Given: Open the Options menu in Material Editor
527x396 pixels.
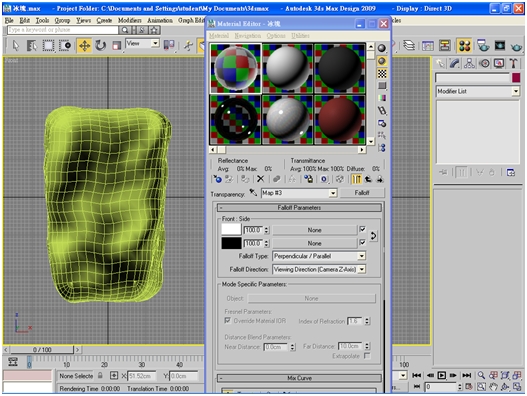Looking at the screenshot, I should pyautogui.click(x=276, y=36).
